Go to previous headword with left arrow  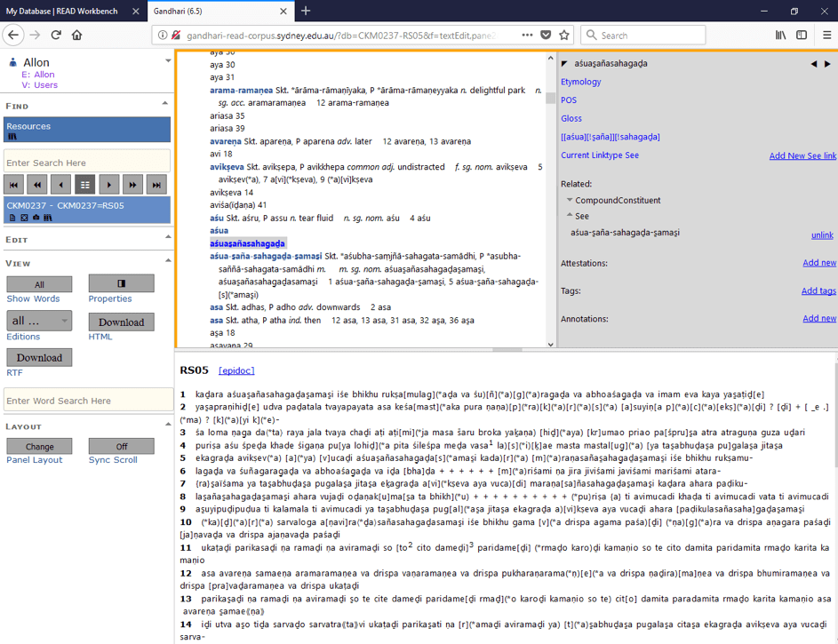[813, 64]
